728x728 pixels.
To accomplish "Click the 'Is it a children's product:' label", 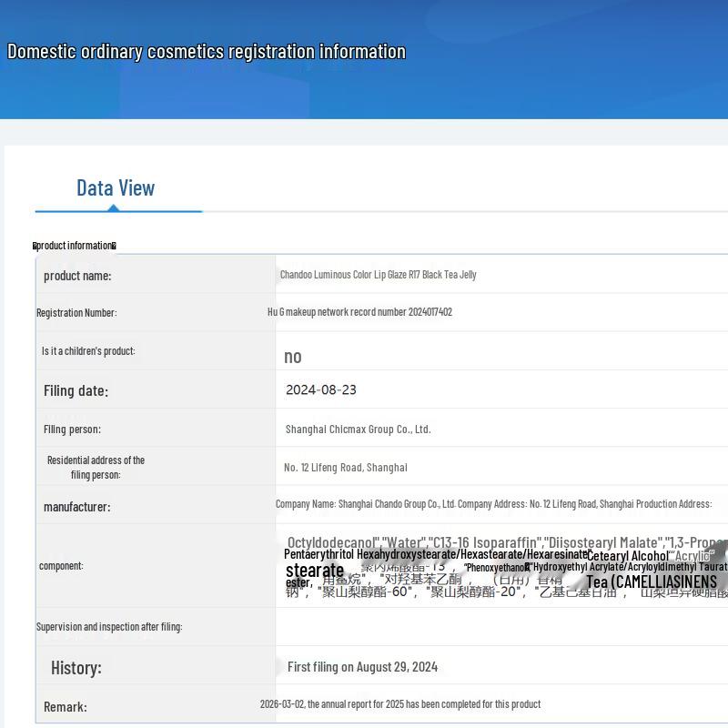I will (88, 351).
